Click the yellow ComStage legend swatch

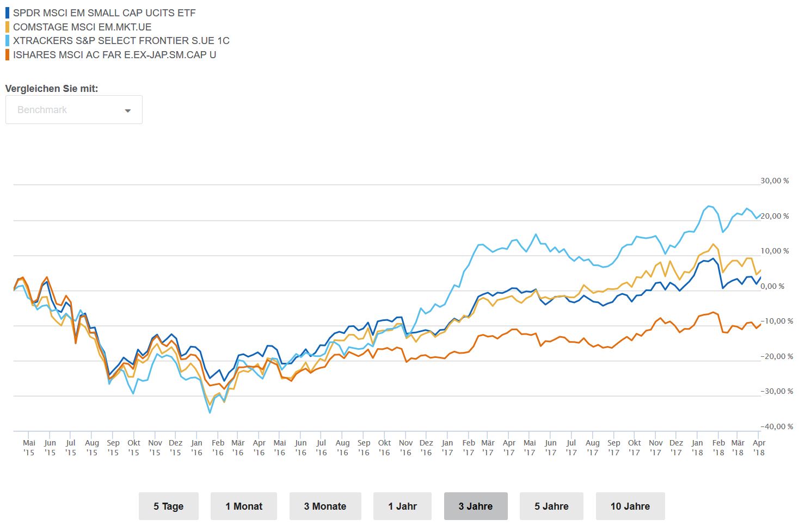coord(7,27)
